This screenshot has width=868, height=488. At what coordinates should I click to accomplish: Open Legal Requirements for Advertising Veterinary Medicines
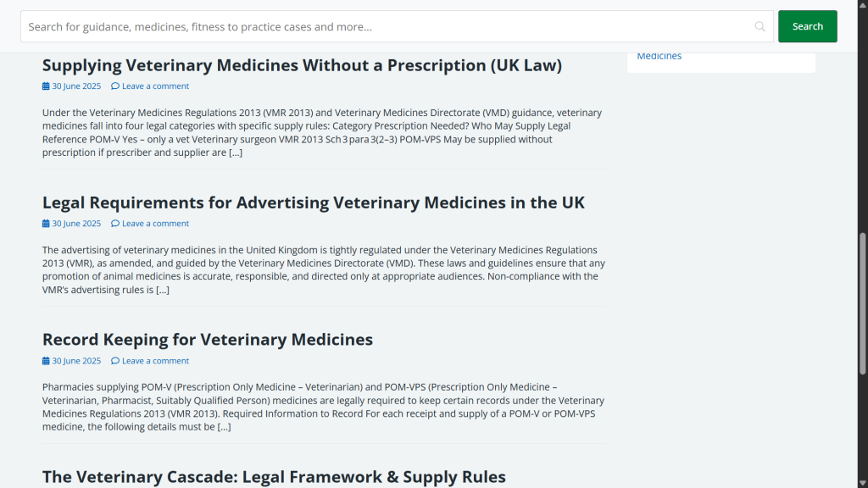[314, 202]
